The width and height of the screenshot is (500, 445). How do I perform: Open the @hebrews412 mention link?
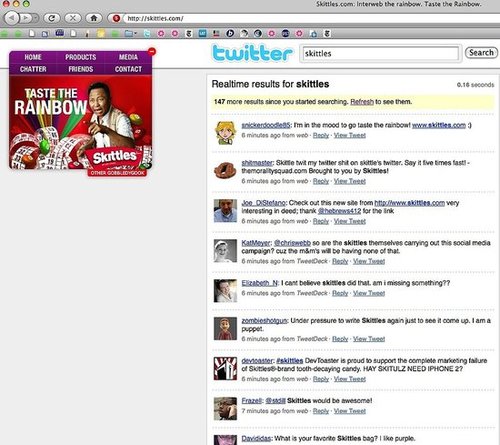[x=339, y=211]
